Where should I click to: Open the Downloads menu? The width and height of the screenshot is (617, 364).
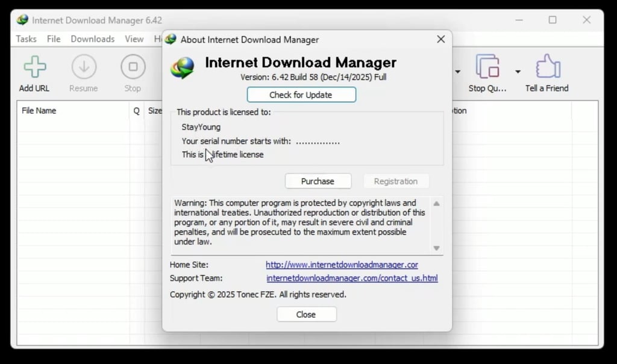[x=92, y=39]
